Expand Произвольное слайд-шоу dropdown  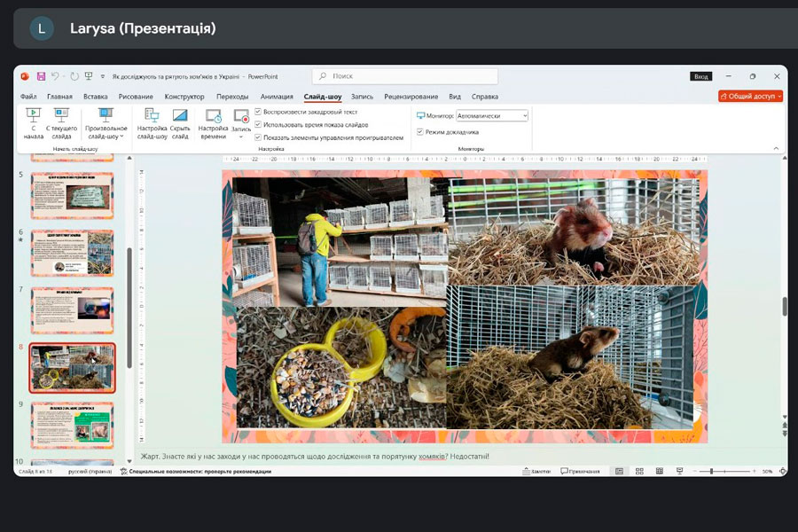[x=106, y=137]
